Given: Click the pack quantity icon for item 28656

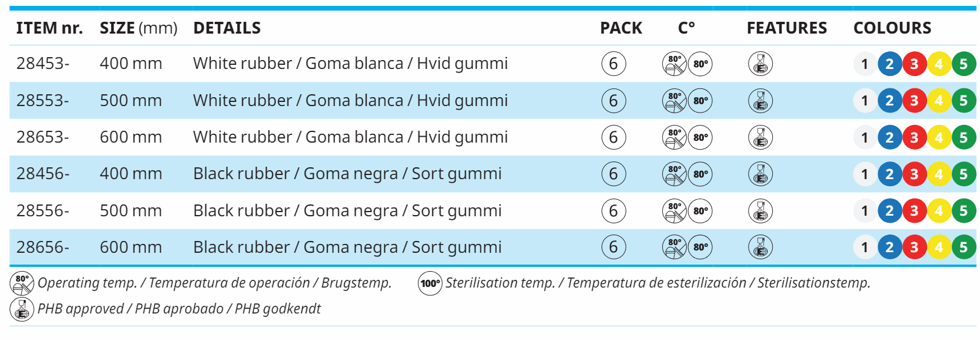Looking at the screenshot, I should (613, 247).
